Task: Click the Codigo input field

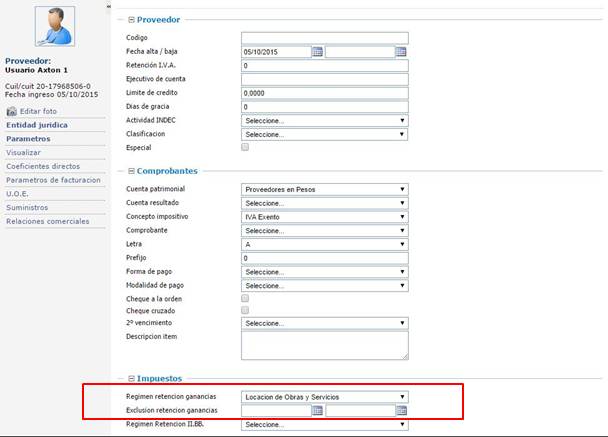Action: [325, 38]
